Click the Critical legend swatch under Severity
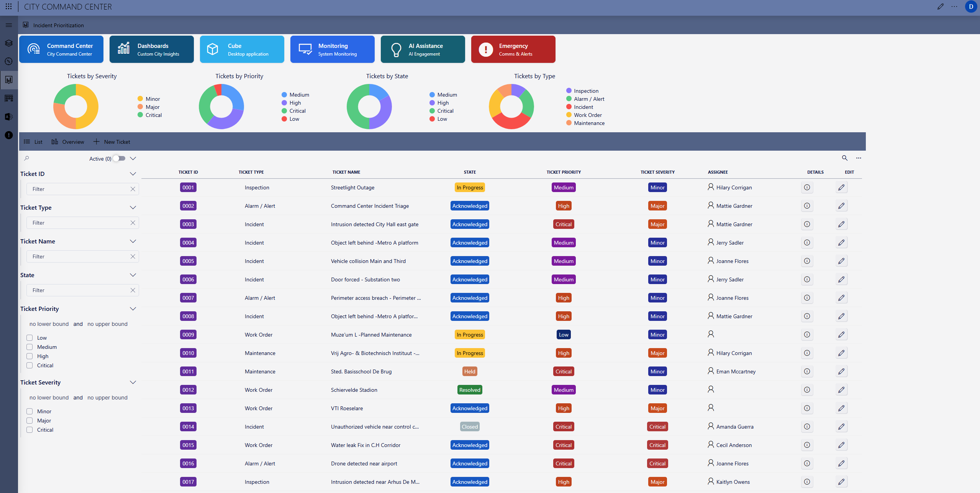 140,115
